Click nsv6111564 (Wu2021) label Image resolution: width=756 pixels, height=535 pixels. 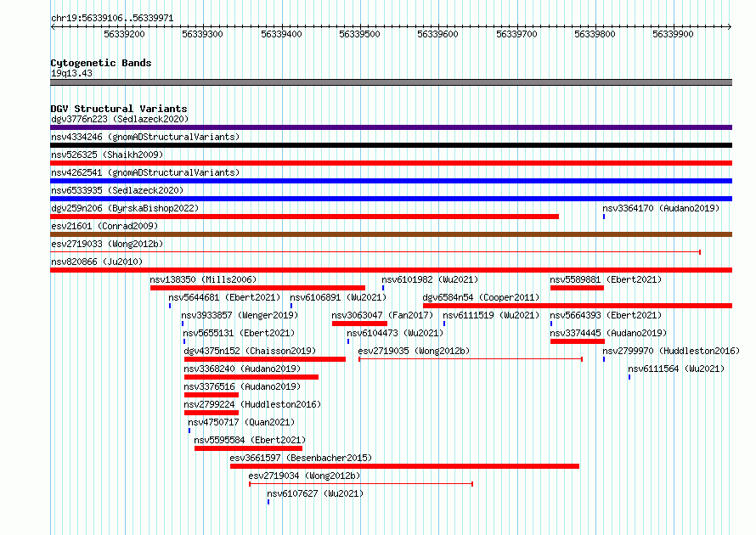676,369
